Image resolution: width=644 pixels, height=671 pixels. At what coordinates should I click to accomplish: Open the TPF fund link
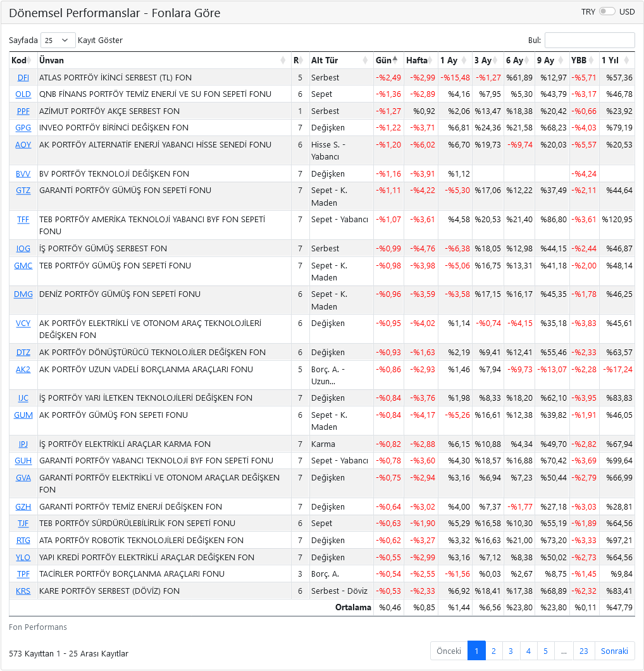point(23,574)
